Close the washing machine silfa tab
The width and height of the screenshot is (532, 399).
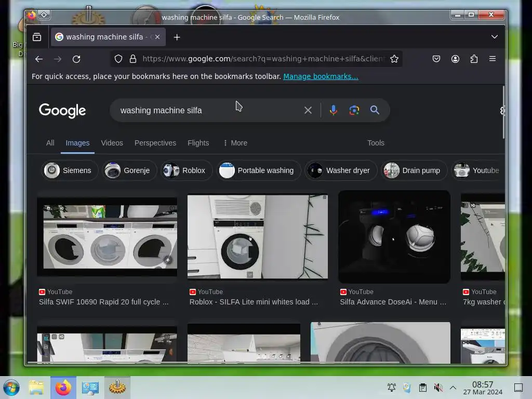[x=157, y=37]
